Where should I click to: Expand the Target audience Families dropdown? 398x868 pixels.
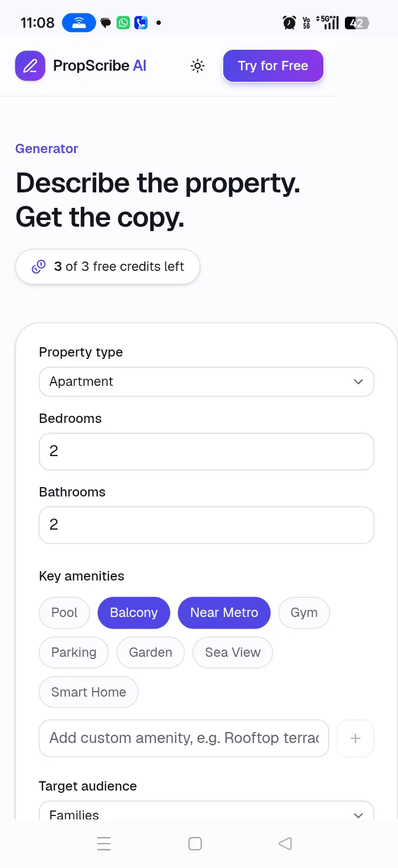[x=207, y=811]
